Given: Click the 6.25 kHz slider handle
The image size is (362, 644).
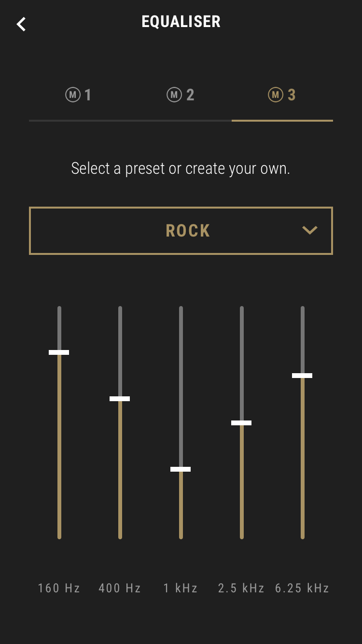Looking at the screenshot, I should 302,376.
